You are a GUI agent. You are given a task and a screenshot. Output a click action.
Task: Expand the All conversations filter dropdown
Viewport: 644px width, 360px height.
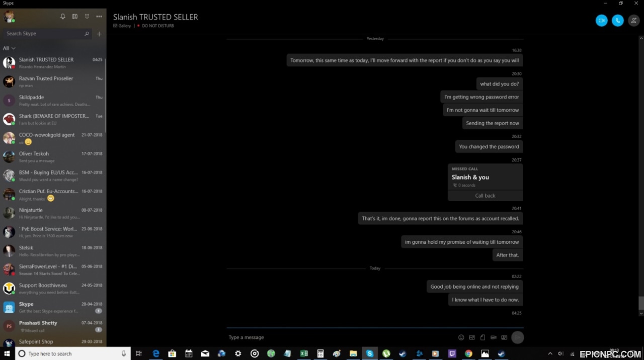(9, 48)
